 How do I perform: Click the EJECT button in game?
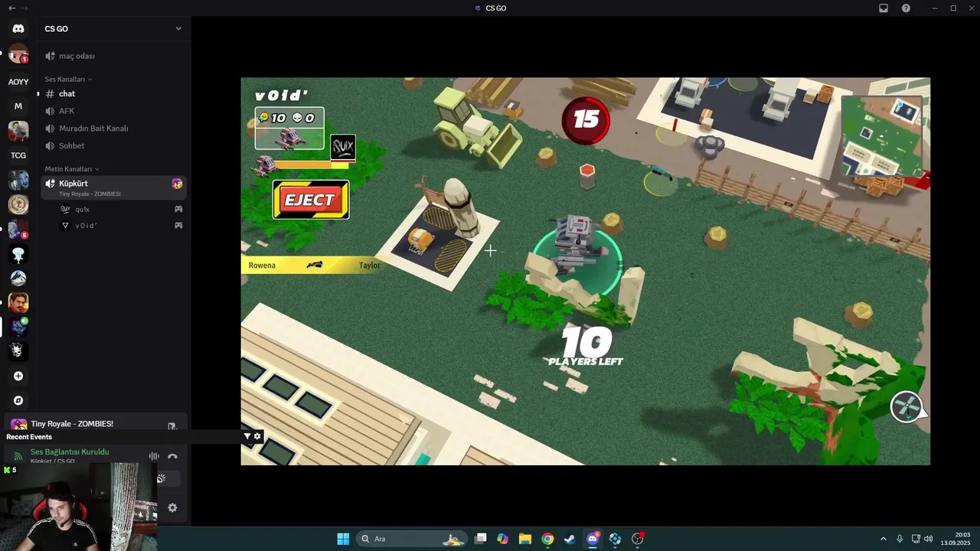311,200
